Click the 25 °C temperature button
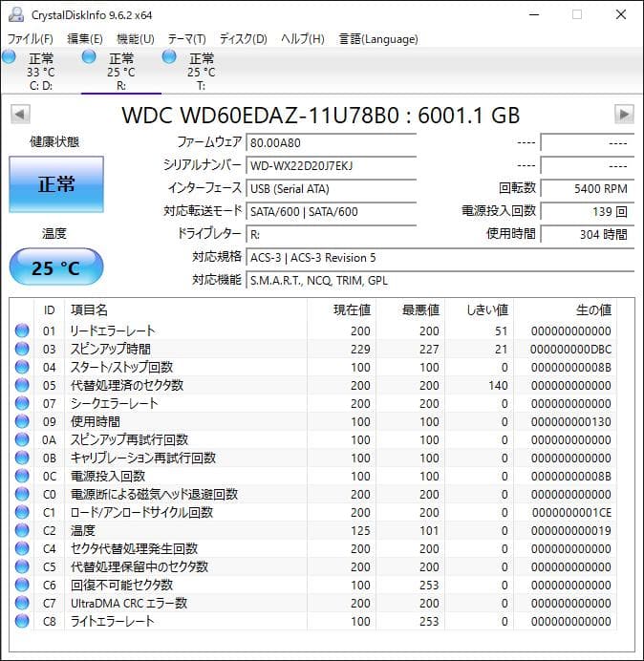 (56, 267)
